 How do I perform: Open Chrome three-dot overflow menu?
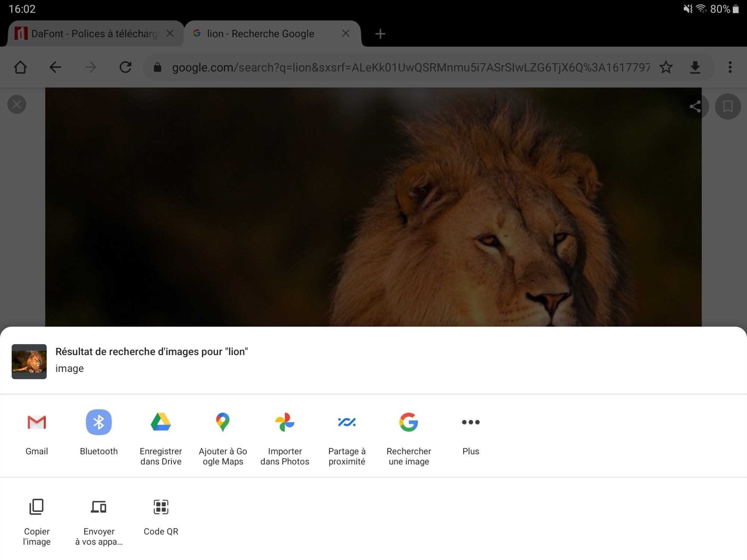coord(730,67)
